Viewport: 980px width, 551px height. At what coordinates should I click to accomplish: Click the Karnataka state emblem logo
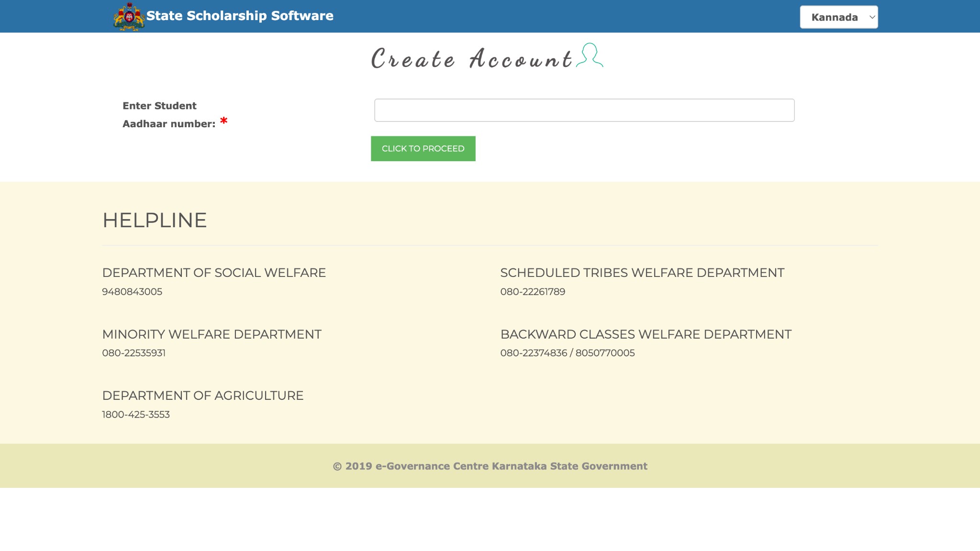point(129,17)
